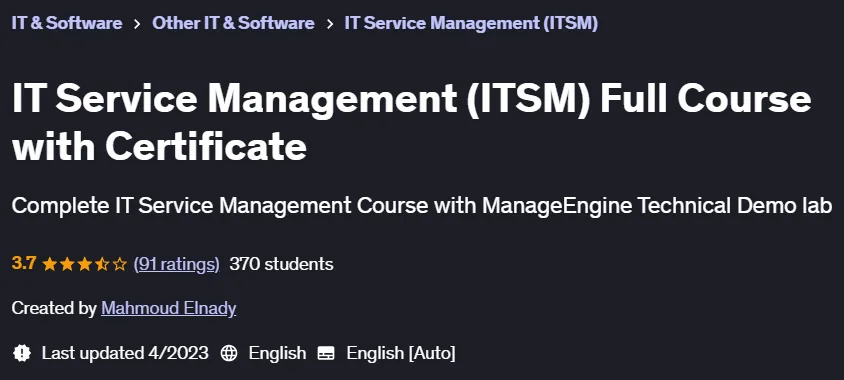Click the chevron before IT Service Management
The image size is (844, 380).
(329, 24)
